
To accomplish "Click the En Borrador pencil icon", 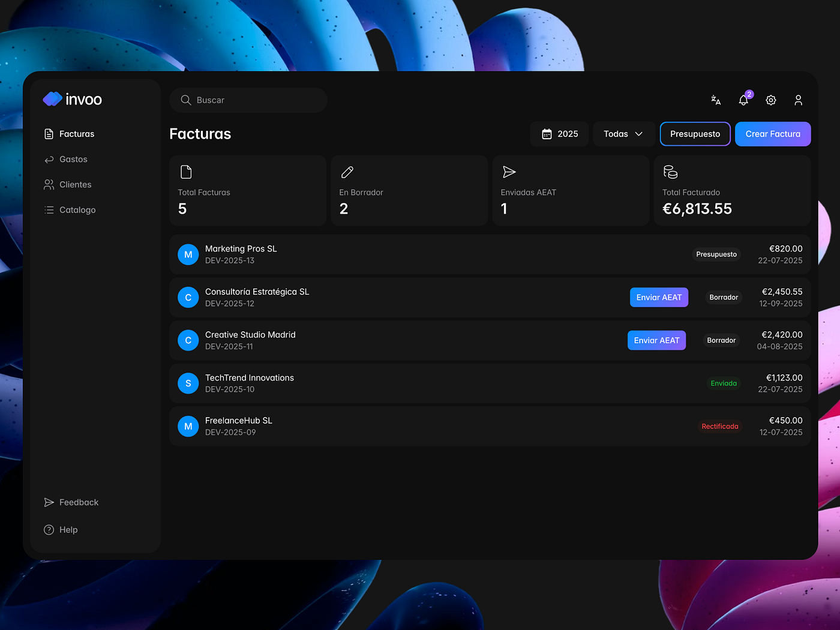I will [x=347, y=172].
